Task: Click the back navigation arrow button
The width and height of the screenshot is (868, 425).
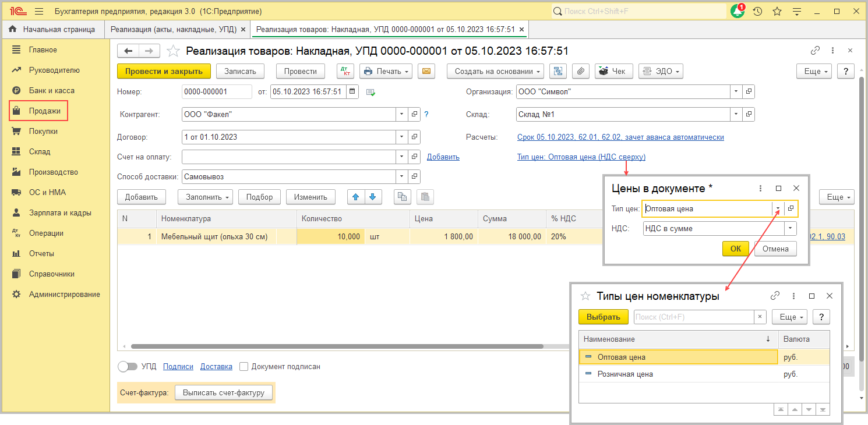Action: tap(128, 51)
